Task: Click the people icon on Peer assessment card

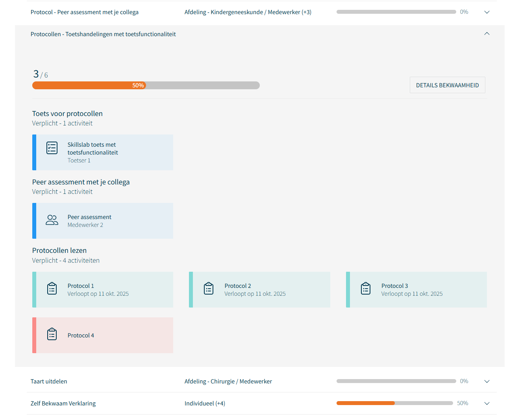Action: pyautogui.click(x=52, y=220)
